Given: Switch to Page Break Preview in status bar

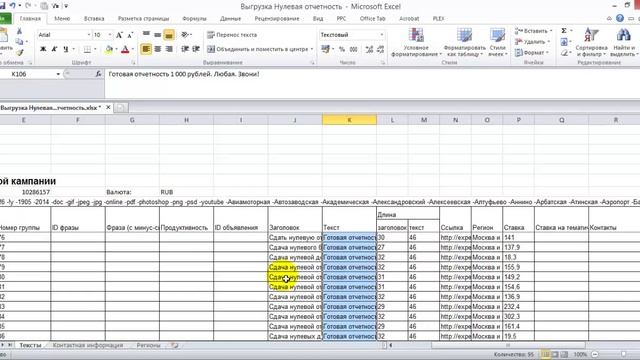Looking at the screenshot, I should pos(564,354).
